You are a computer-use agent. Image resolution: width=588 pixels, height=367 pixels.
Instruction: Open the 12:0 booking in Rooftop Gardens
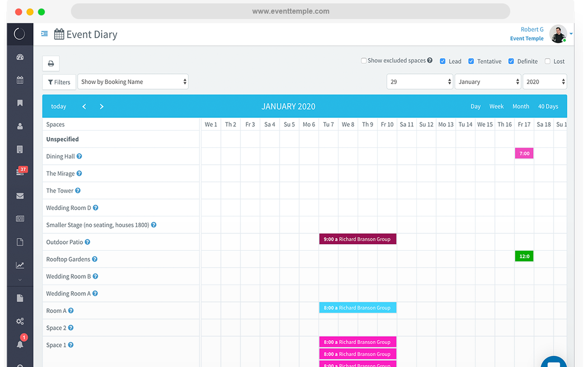[524, 256]
